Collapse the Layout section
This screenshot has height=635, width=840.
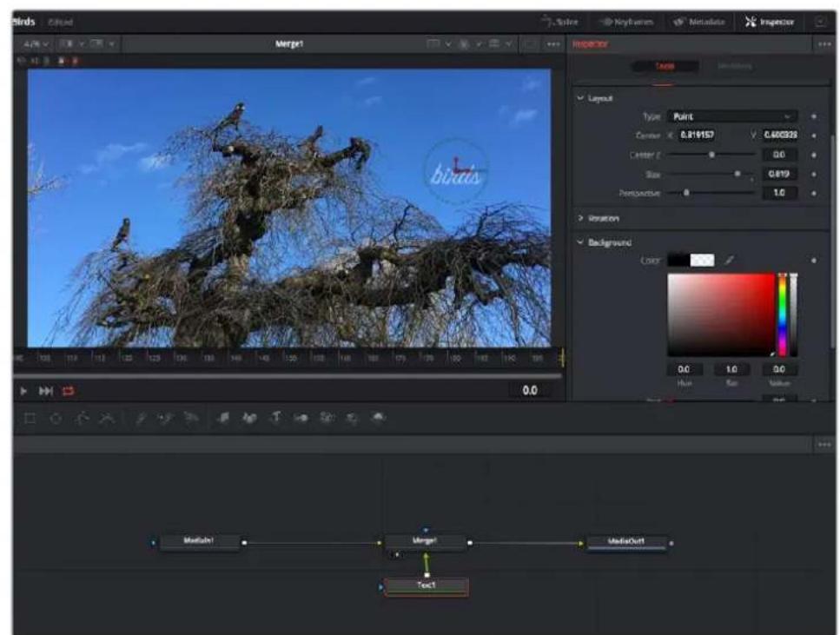click(580, 98)
